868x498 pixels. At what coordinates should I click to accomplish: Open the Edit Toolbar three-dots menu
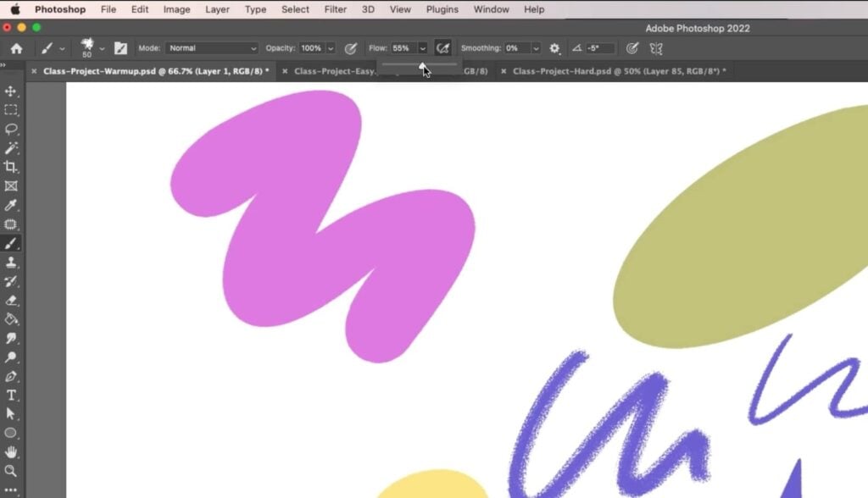(10, 490)
